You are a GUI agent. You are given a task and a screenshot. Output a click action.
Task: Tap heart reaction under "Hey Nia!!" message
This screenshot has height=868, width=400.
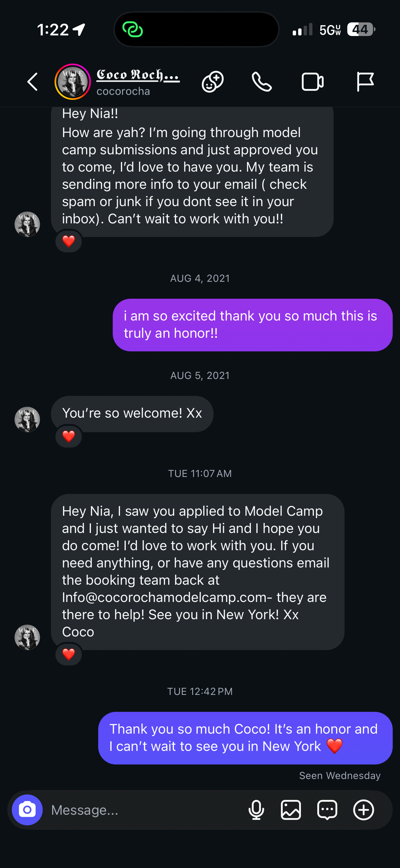[x=68, y=241]
